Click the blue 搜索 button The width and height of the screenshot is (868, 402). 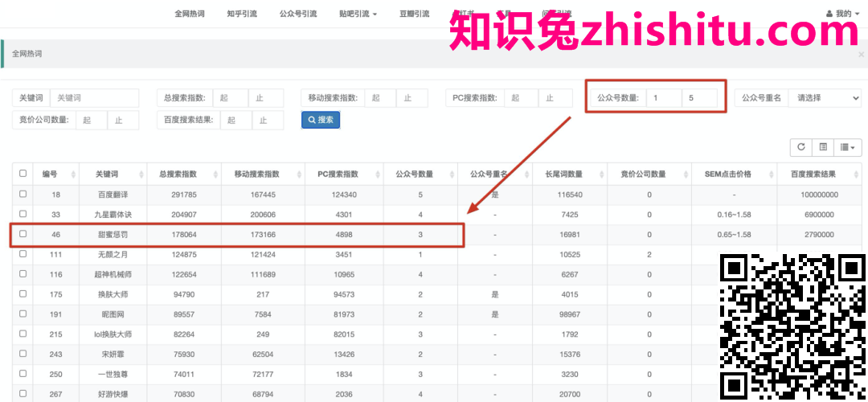pyautogui.click(x=321, y=120)
